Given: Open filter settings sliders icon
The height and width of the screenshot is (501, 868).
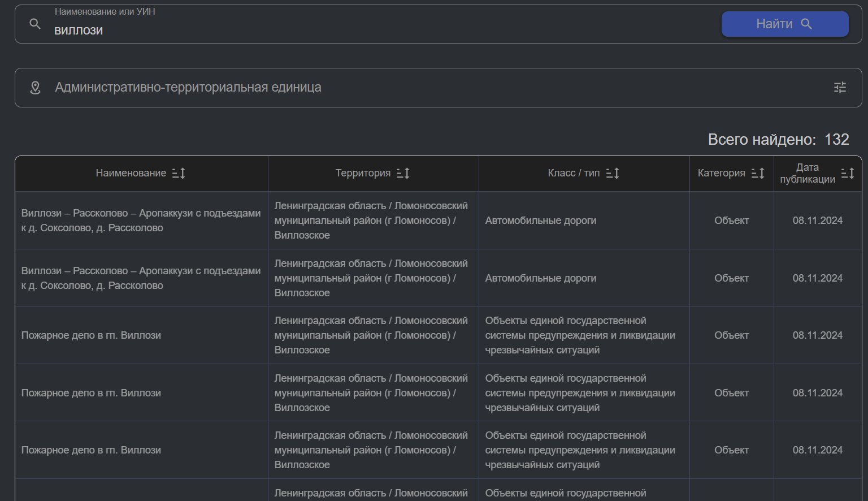Looking at the screenshot, I should pos(840,88).
